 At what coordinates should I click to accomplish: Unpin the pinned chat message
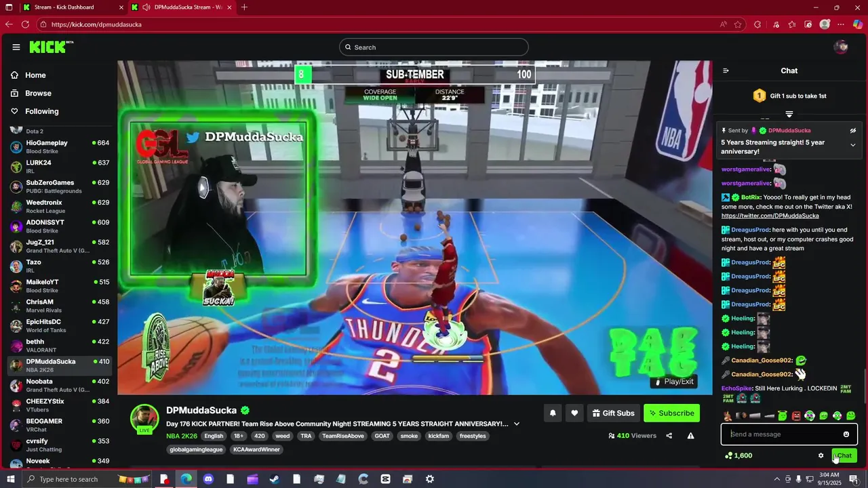853,130
